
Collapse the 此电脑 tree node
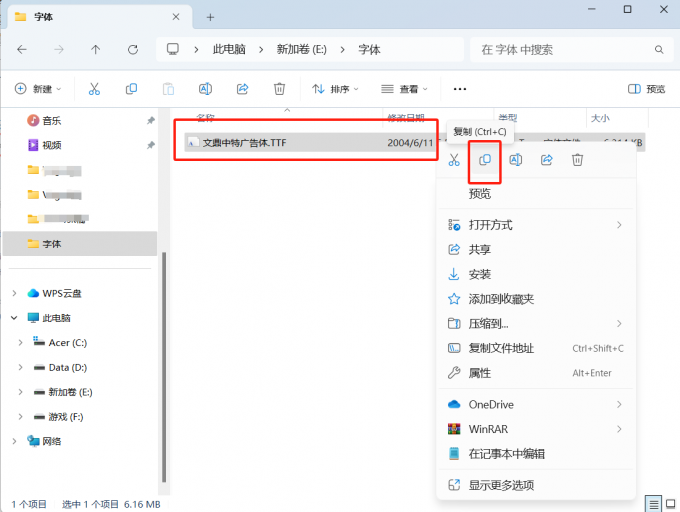coord(14,318)
